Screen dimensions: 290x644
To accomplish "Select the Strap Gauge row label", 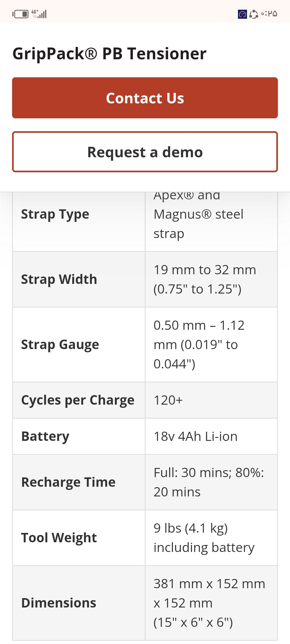I will coord(60,345).
